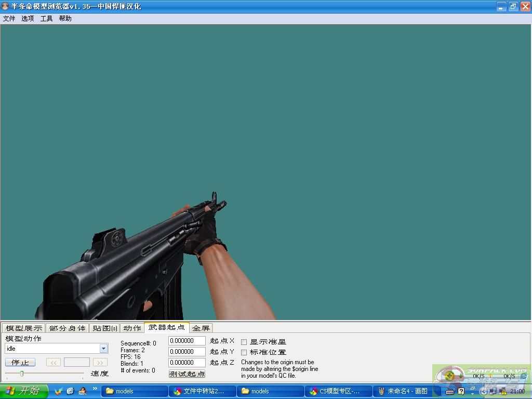Screen dimensions: 532x399
Task: Click the help question mark tray icon
Action: tap(461, 391)
